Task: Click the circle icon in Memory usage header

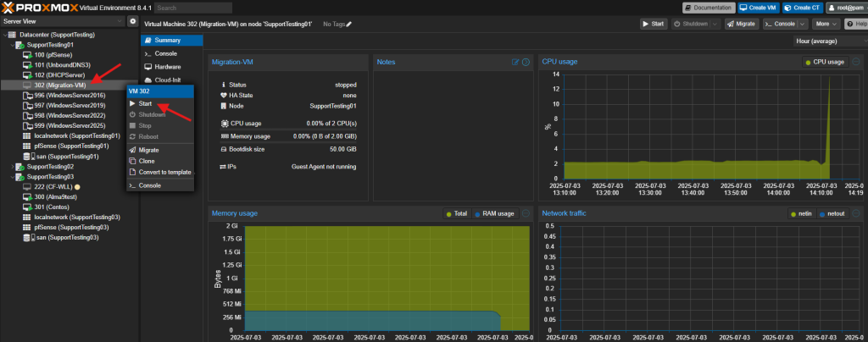Action: [526, 213]
